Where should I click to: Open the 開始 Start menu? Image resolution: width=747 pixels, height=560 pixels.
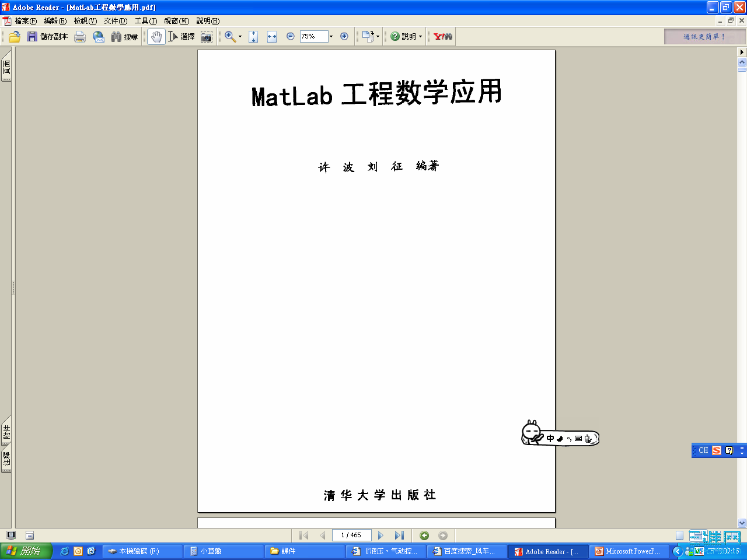pos(26,551)
